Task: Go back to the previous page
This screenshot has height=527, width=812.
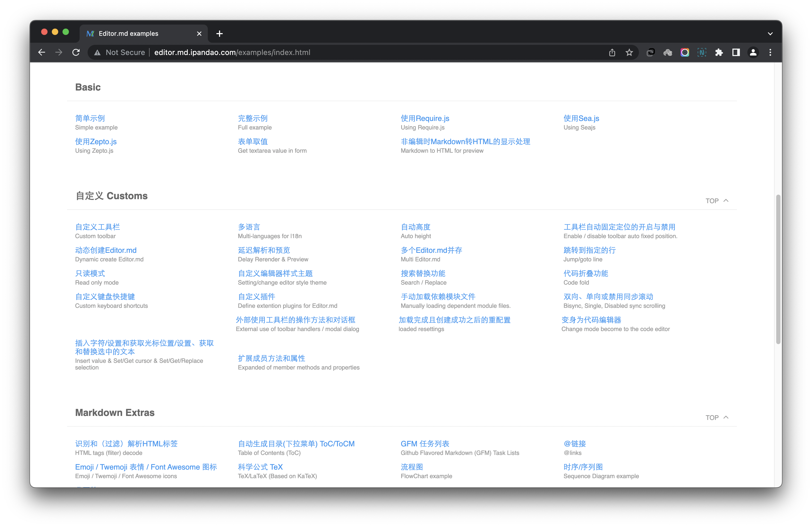Action: coord(42,52)
